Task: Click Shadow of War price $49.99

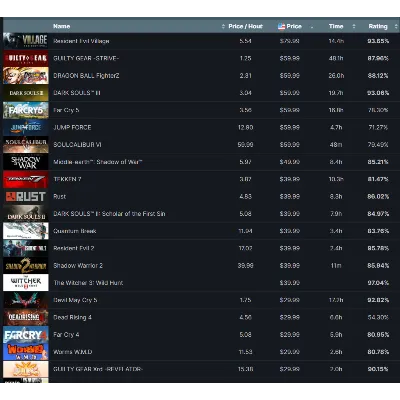Action: coord(290,162)
